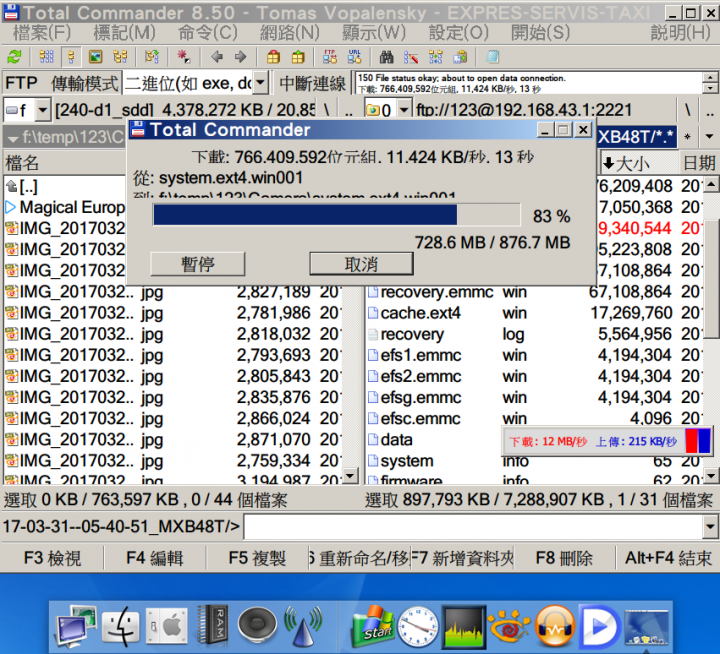Click the green Reread source toolbar icon
The height and width of the screenshot is (654, 720).
(x=15, y=57)
